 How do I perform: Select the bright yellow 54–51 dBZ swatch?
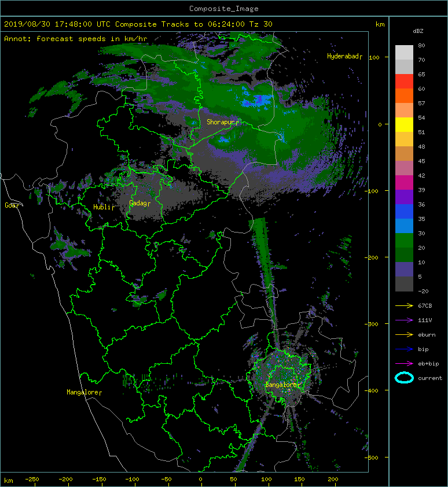pos(404,124)
